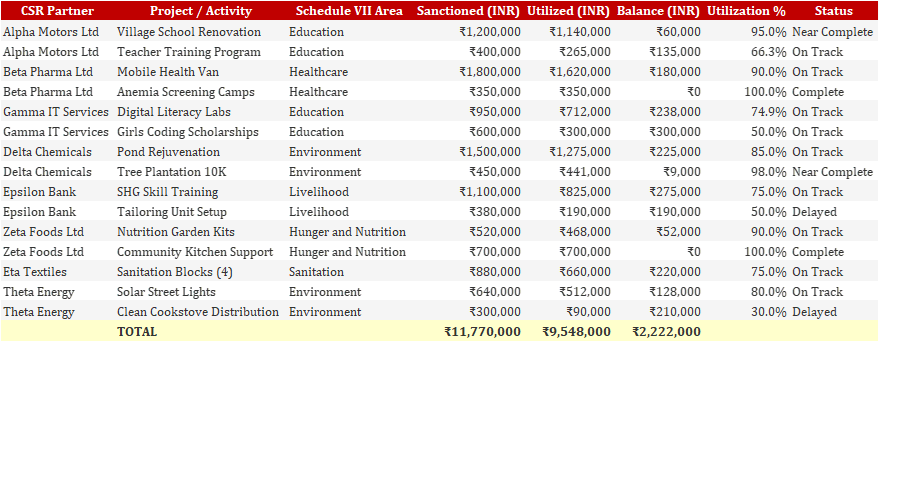This screenshot has width=900, height=500.
Task: Click the 'Utilization %' column header
Action: 746,11
